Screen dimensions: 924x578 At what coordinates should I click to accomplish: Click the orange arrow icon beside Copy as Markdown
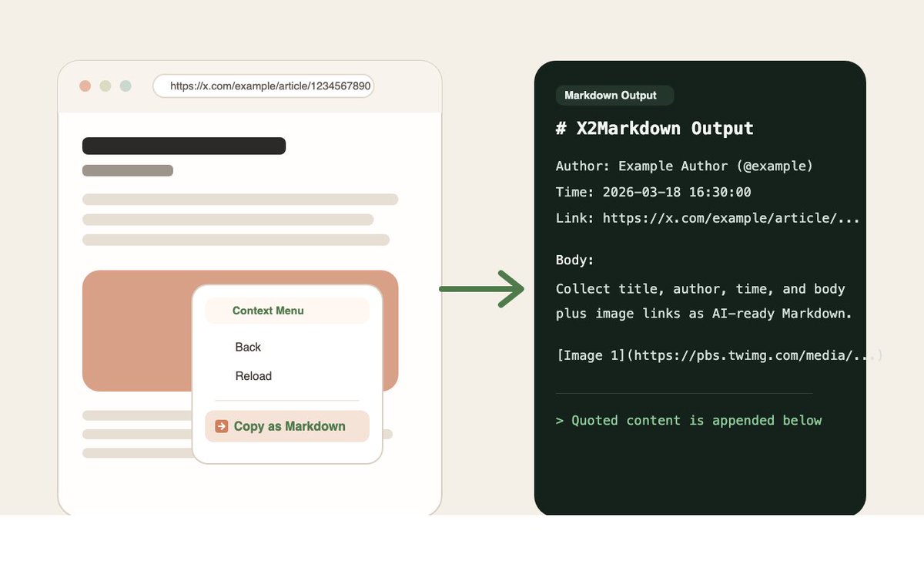pos(222,426)
